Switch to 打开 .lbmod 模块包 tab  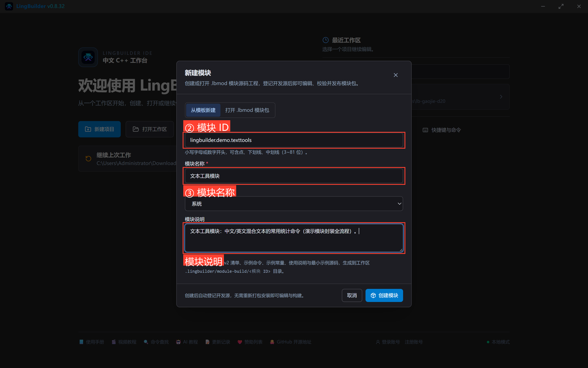[247, 110]
